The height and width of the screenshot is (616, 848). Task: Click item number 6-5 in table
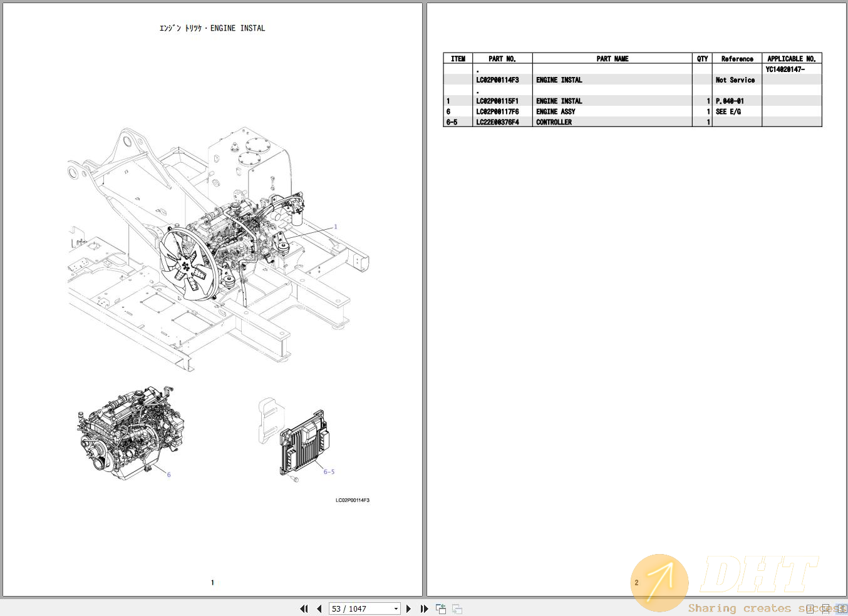click(452, 122)
